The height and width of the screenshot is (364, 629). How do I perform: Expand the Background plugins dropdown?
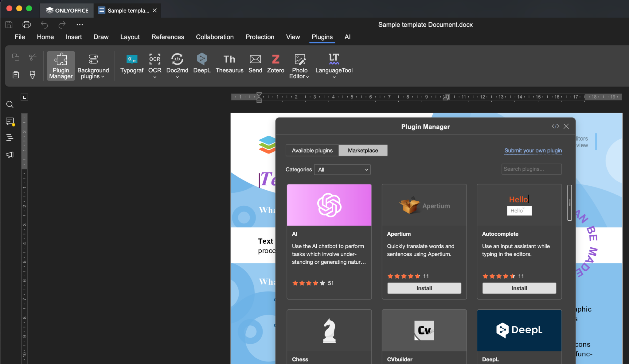click(93, 66)
